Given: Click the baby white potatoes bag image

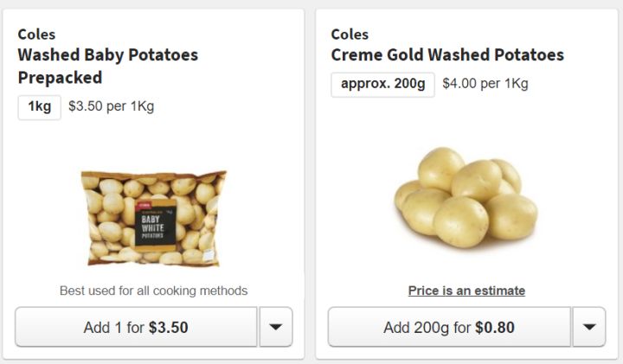Looking at the screenshot, I should click(153, 218).
